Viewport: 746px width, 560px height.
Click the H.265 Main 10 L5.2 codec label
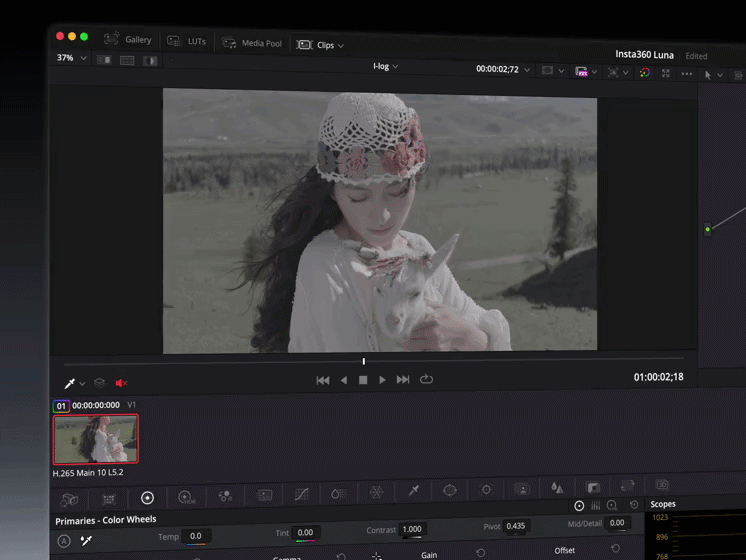pos(88,473)
